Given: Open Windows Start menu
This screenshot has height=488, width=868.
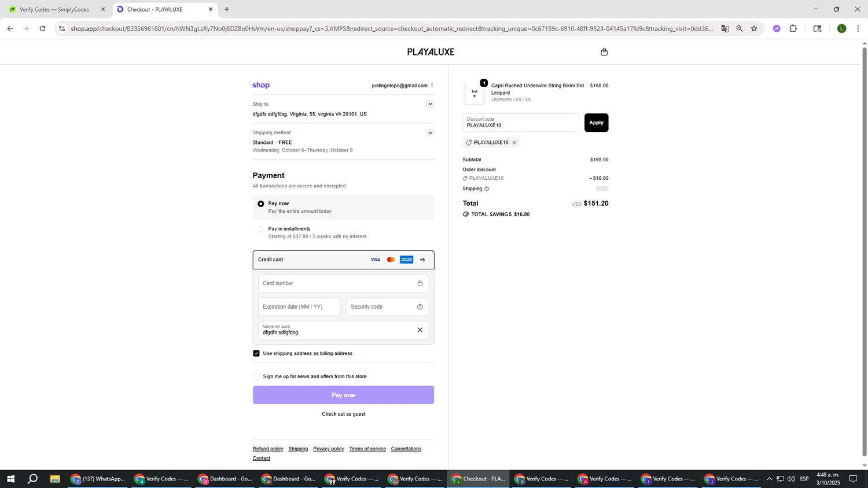Looking at the screenshot, I should (10, 479).
